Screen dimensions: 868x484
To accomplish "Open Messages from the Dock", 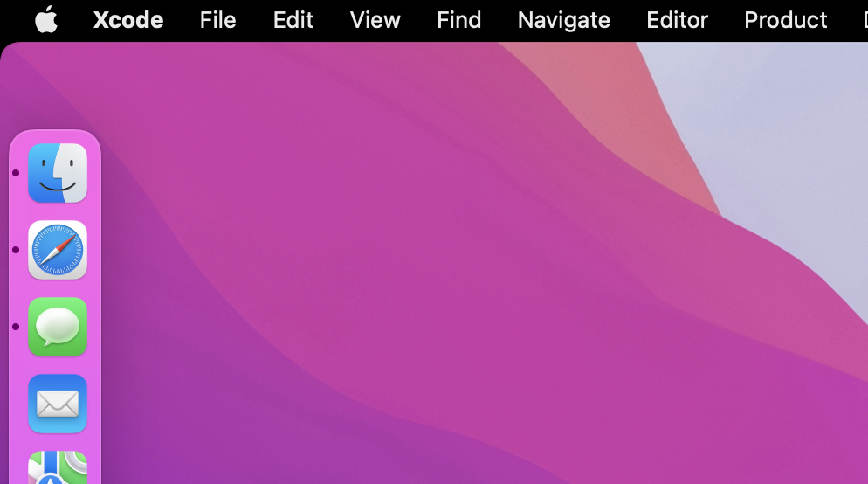I will (58, 328).
